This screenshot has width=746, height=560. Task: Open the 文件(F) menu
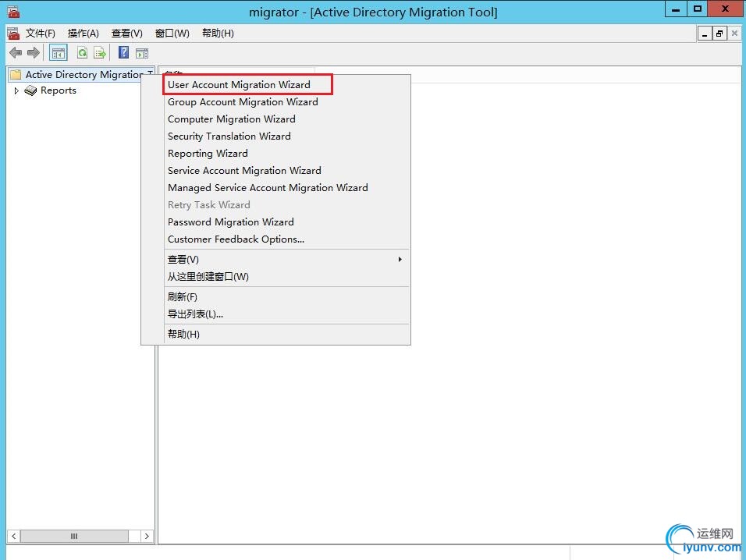point(41,34)
